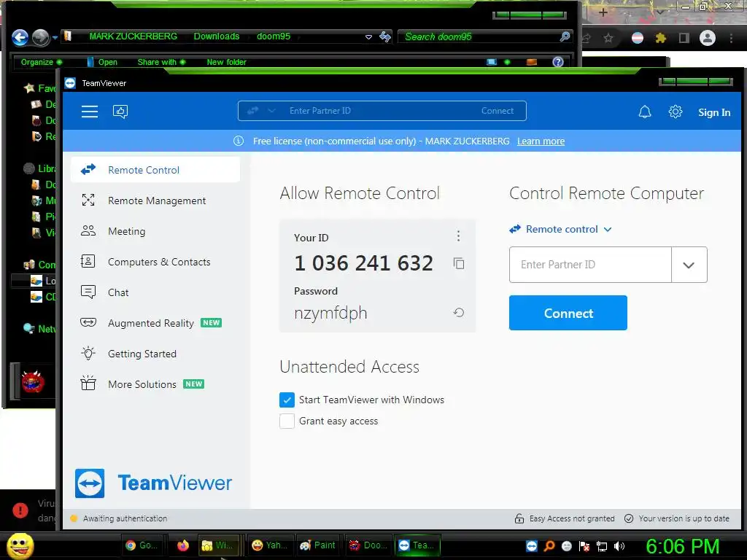Open the Partner ID history dropdown arrow
Image resolution: width=747 pixels, height=560 pixels.
pyautogui.click(x=689, y=265)
